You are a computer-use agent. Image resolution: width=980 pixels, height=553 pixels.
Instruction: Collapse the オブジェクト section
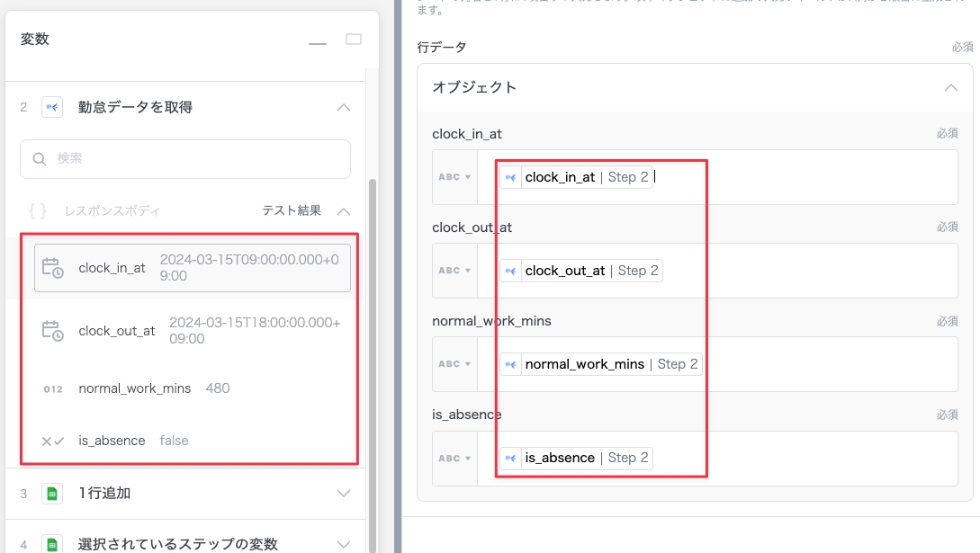950,88
